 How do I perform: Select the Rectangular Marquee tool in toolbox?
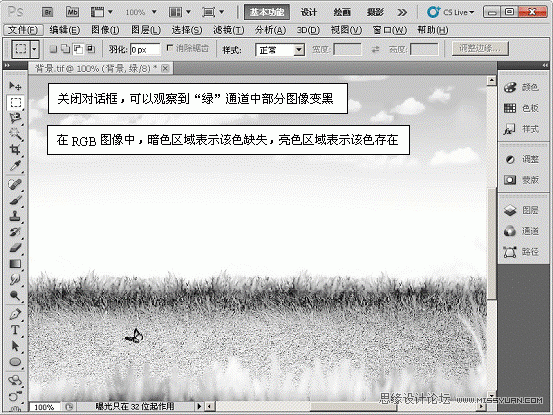(15, 102)
